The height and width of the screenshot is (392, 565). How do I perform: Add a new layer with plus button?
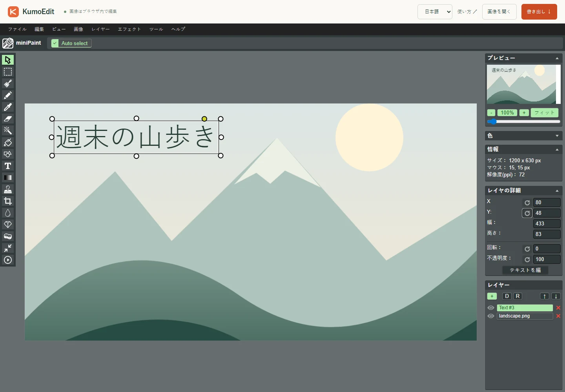tap(492, 296)
